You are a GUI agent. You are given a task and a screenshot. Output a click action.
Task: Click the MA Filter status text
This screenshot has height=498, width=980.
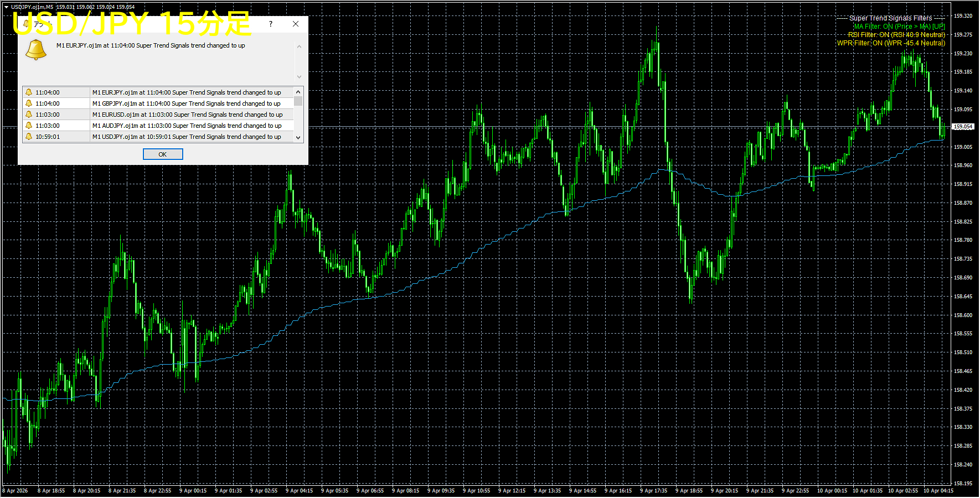pyautogui.click(x=899, y=27)
